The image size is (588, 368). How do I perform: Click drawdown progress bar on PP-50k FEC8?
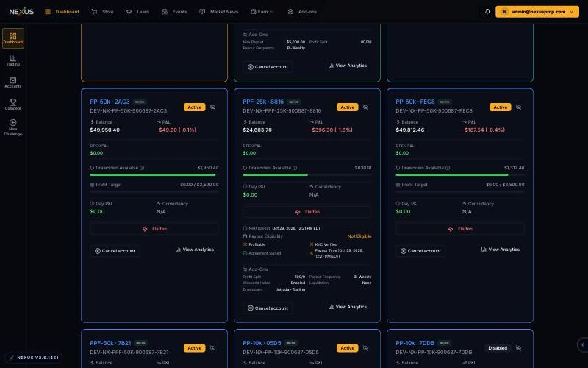pos(460,174)
